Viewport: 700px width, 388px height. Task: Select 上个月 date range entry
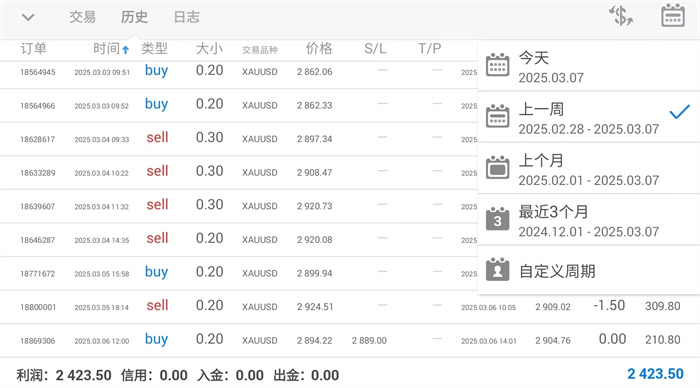point(589,169)
